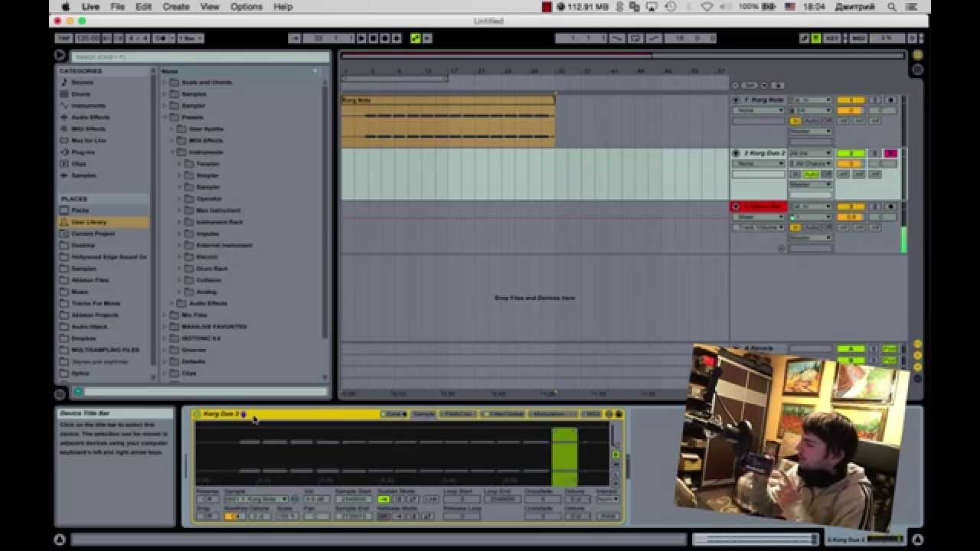Viewport: 980px width, 551px height.
Task: Open the View menu
Action: 210,7
